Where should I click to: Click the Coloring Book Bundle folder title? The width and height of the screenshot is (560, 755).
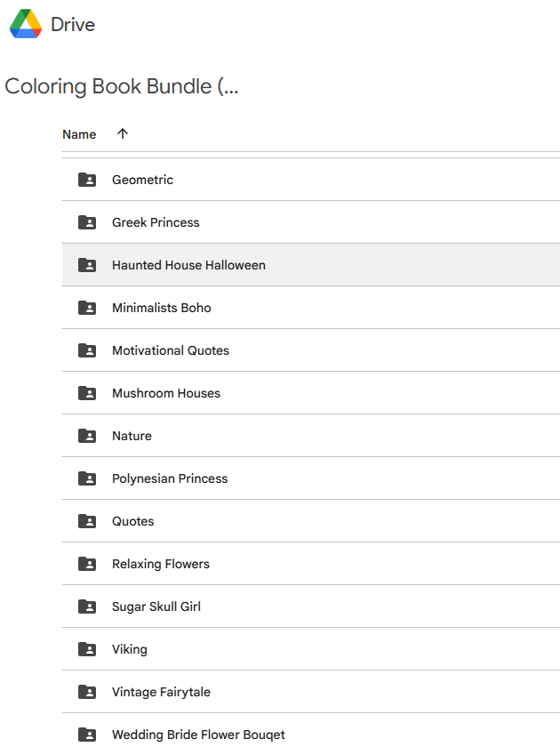pyautogui.click(x=122, y=87)
